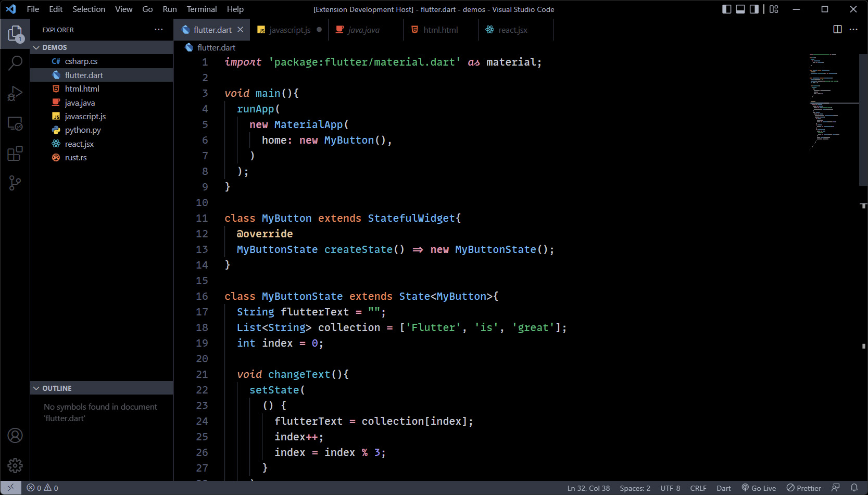Click flutter.dart in the breadcrumb

(x=216, y=47)
